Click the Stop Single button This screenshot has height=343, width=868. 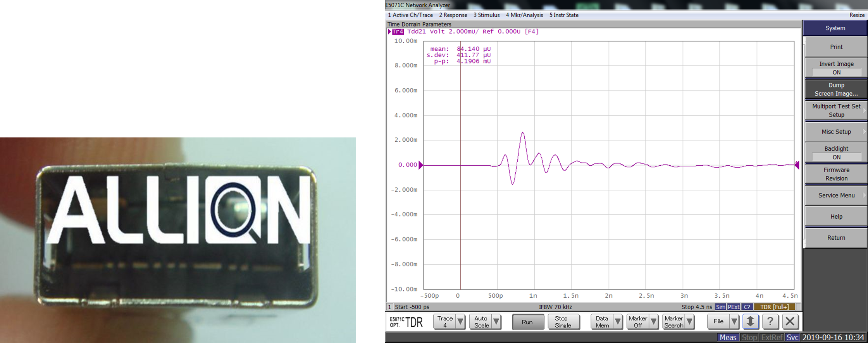pyautogui.click(x=564, y=322)
